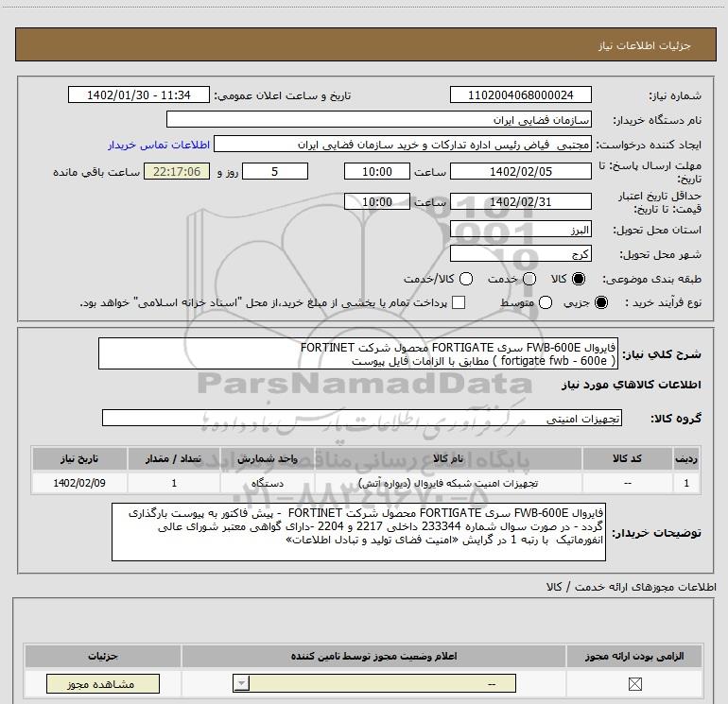Image resolution: width=728 pixels, height=704 pixels.
Task: Select the خدمت radio button
Action: coord(529,279)
